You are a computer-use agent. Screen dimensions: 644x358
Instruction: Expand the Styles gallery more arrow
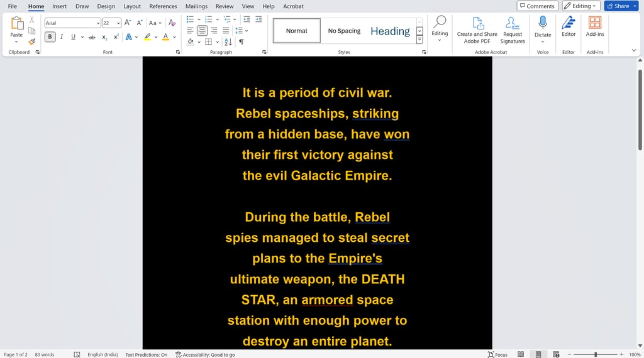[x=419, y=40]
